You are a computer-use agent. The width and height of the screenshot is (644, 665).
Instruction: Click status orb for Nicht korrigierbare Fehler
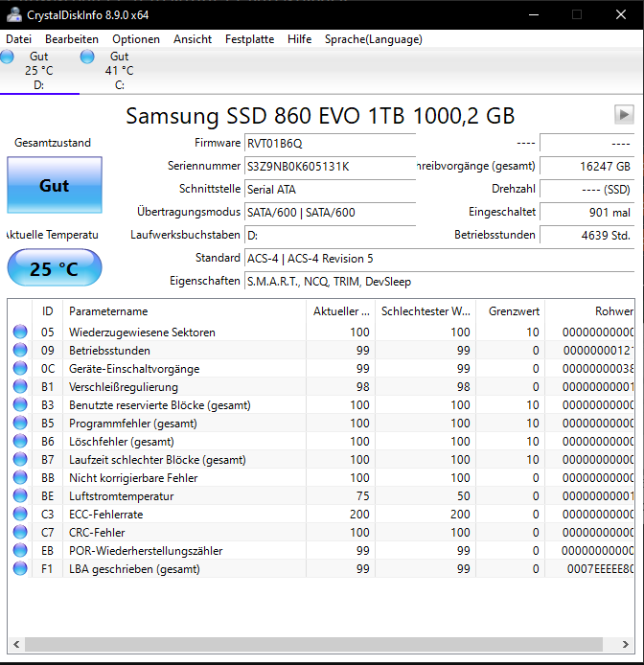click(x=20, y=477)
